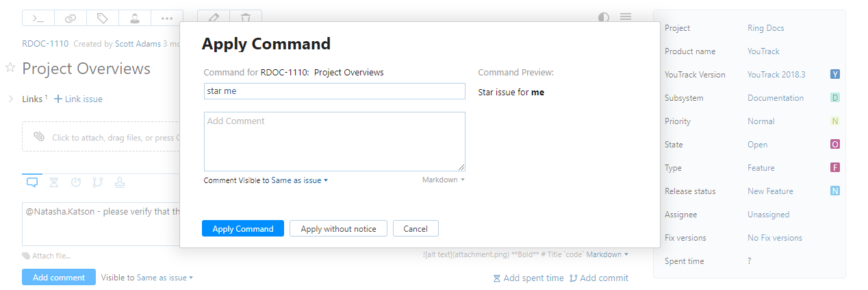Click the tag icon in toolbar
The height and width of the screenshot is (290, 868).
point(103,18)
